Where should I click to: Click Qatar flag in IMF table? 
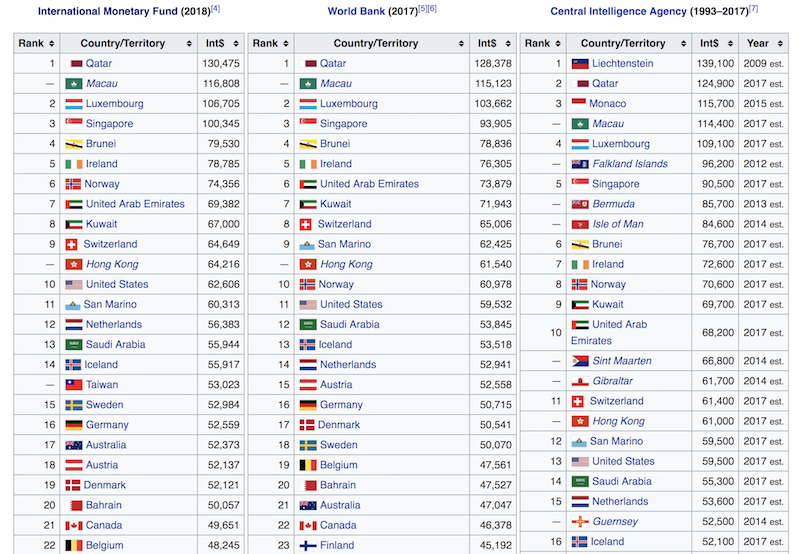pyautogui.click(x=76, y=64)
